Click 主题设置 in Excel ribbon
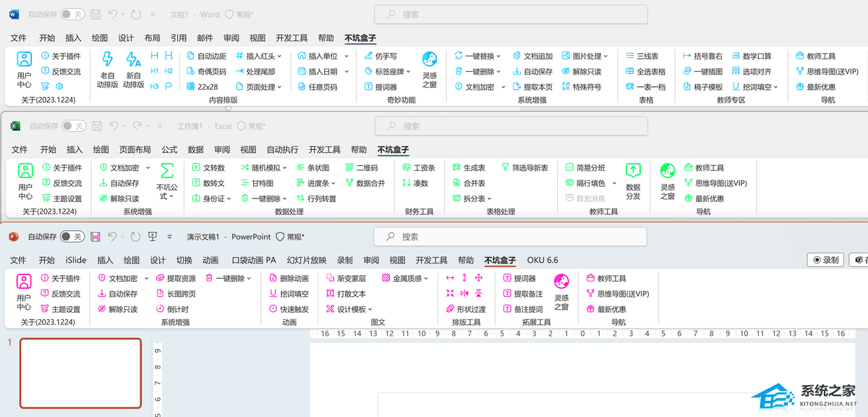Screen dimensions: 868x417 (x=61, y=198)
